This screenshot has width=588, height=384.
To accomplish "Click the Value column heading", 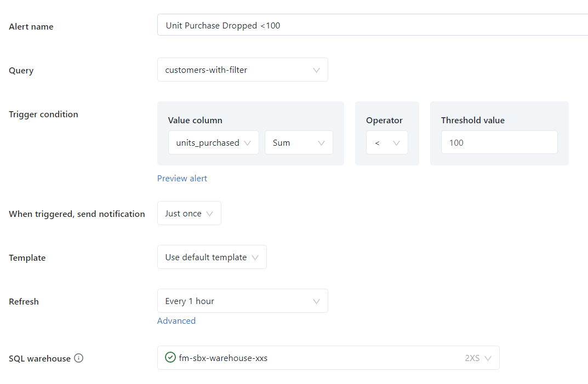I will click(195, 121).
